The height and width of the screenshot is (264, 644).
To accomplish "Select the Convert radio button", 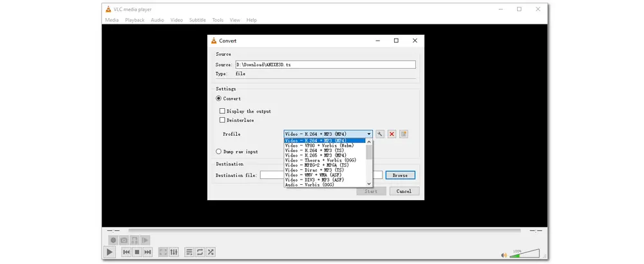I will pyautogui.click(x=218, y=99).
